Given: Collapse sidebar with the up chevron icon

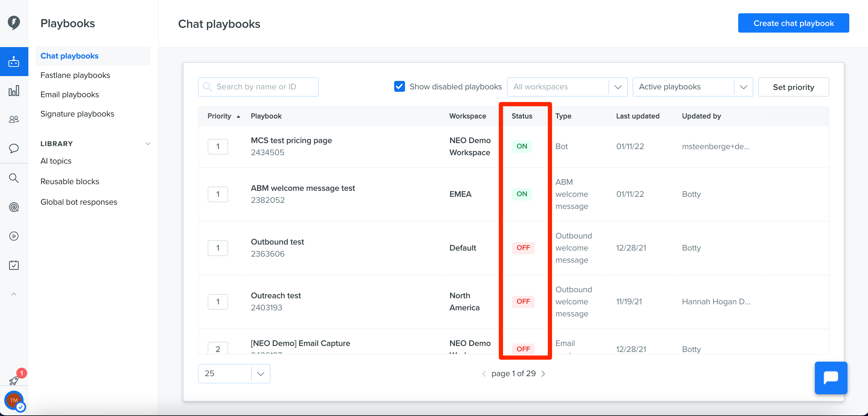Looking at the screenshot, I should (14, 294).
